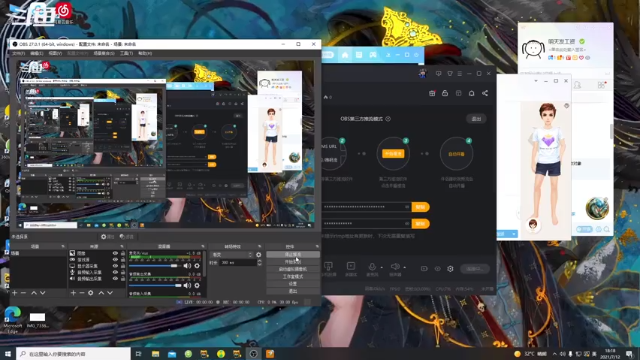Open the first menu in OBS menu bar
The image size is (640, 360).
[x=18, y=53]
